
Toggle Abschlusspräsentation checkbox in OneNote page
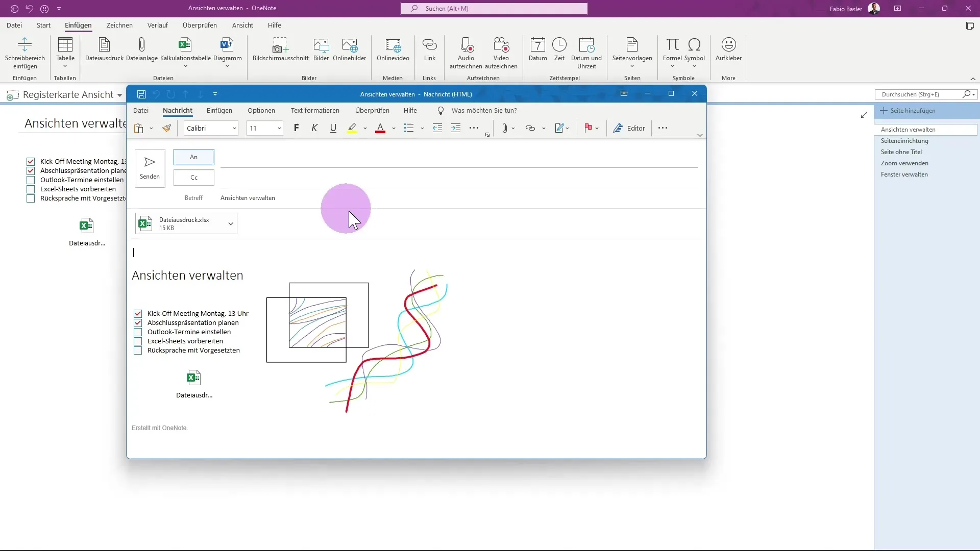(x=31, y=171)
